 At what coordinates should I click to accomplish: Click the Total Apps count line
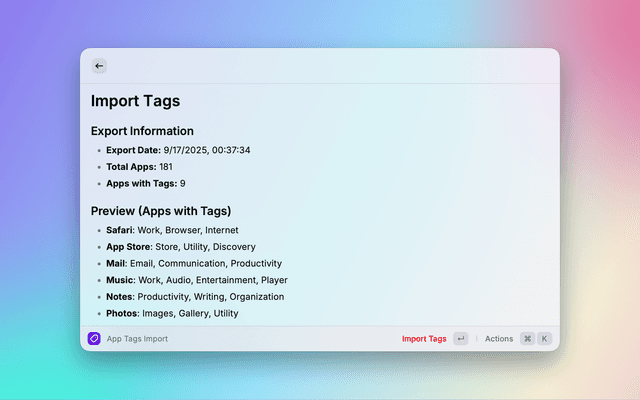click(x=139, y=167)
